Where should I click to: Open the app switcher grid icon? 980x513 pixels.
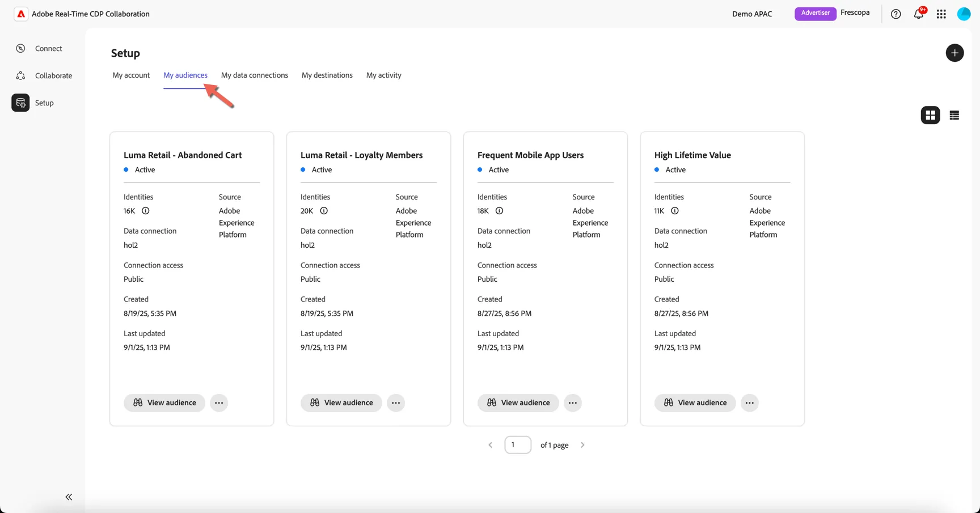(941, 14)
